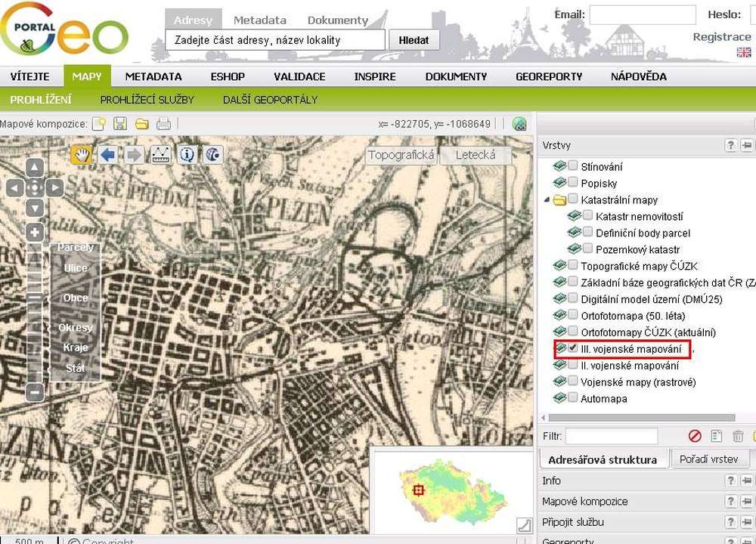
Task: Switch basemap to Letecká
Action: (x=476, y=155)
